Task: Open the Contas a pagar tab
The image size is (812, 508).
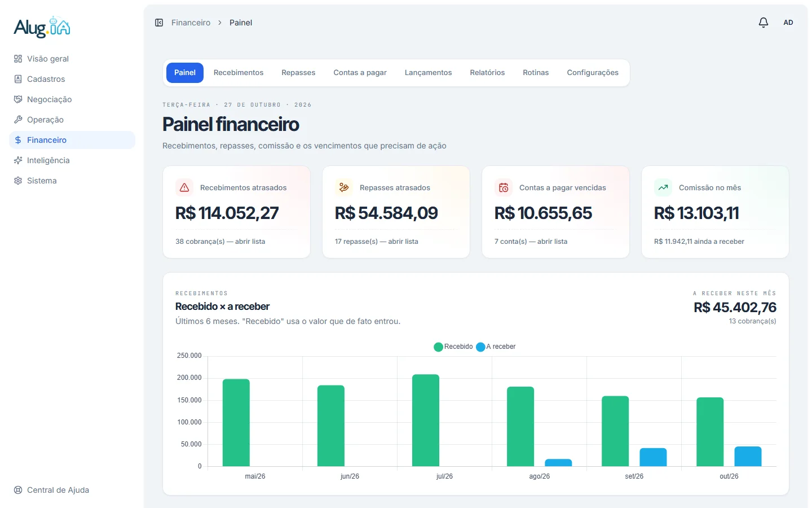Action: pos(360,73)
